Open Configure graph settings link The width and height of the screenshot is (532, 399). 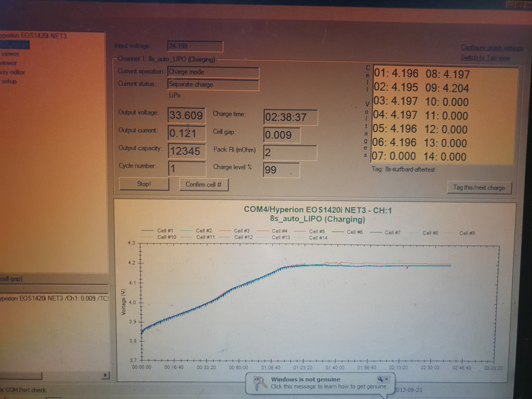point(492,48)
